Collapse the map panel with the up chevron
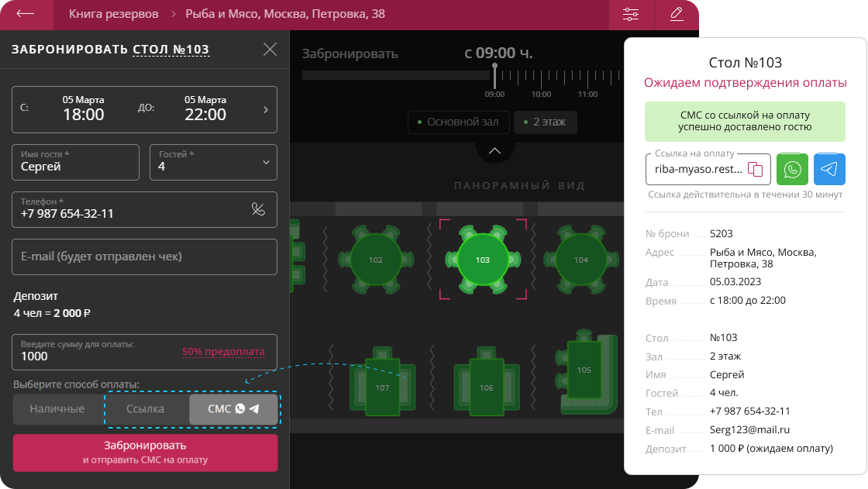 coord(494,150)
